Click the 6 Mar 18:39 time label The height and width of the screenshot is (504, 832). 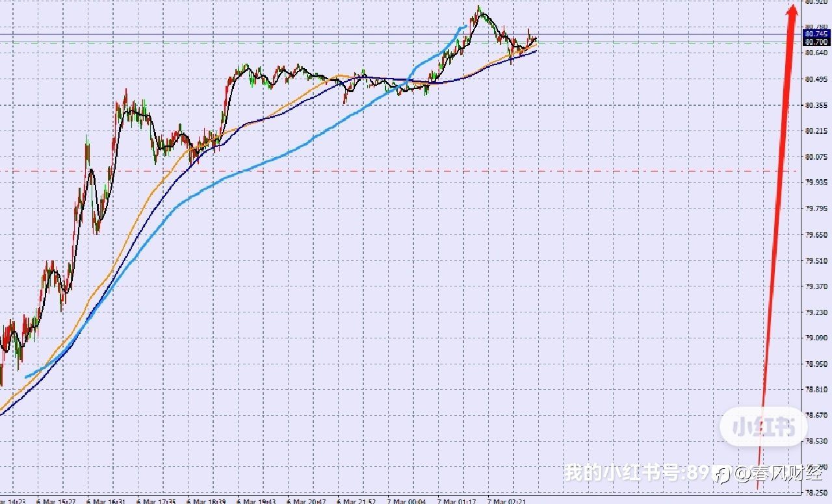207,501
